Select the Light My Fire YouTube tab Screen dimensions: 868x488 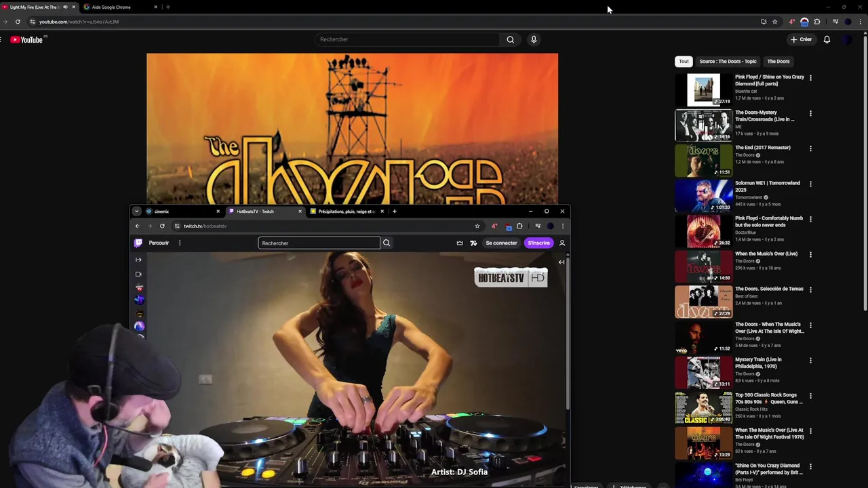(x=39, y=7)
